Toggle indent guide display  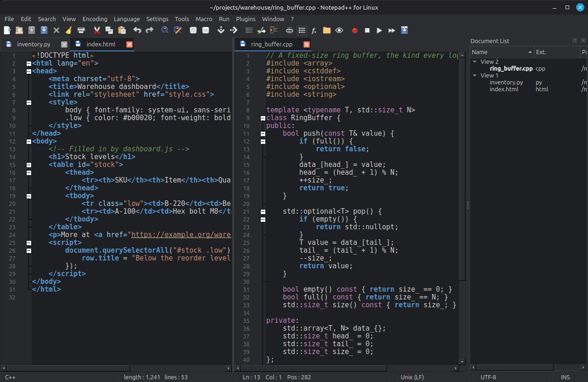point(274,30)
